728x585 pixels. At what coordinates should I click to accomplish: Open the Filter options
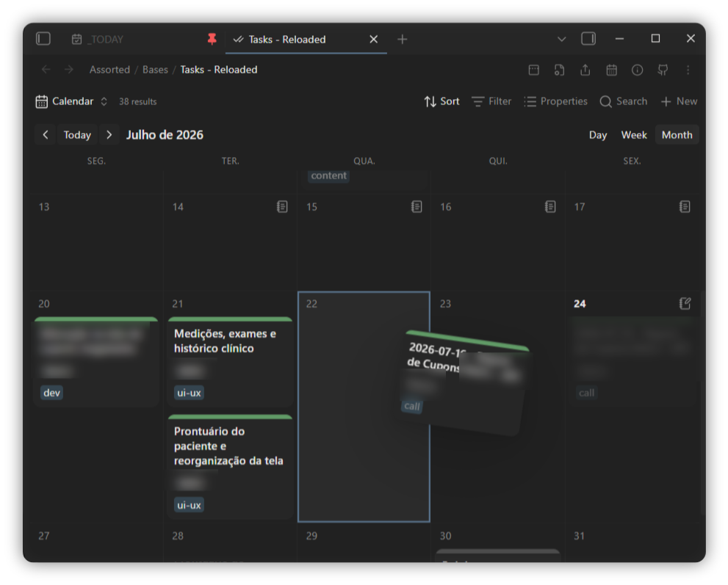pos(491,101)
